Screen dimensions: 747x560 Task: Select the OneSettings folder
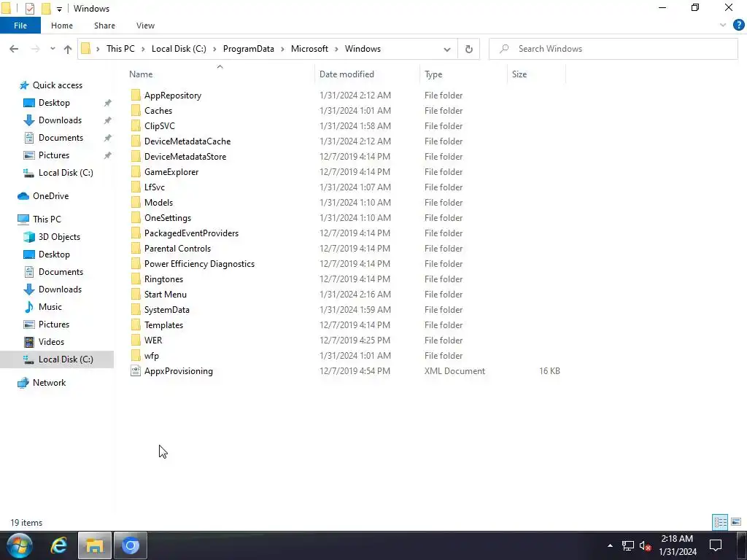click(167, 218)
